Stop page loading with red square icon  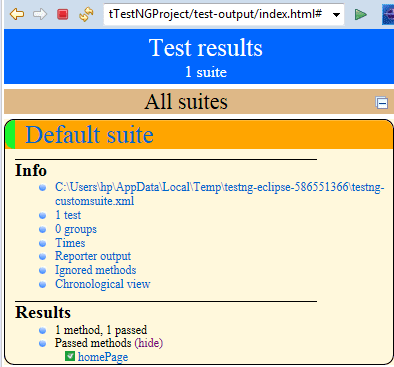pyautogui.click(x=63, y=14)
